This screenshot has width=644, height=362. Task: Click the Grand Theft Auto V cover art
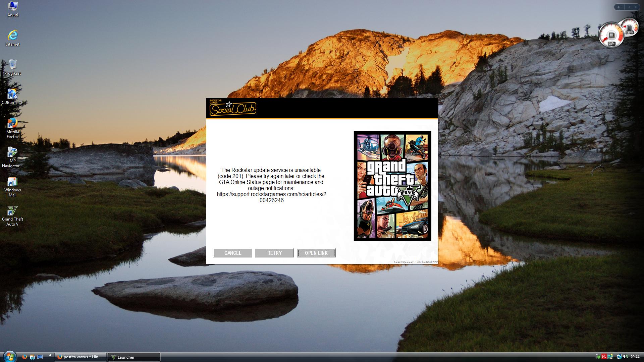tap(392, 186)
